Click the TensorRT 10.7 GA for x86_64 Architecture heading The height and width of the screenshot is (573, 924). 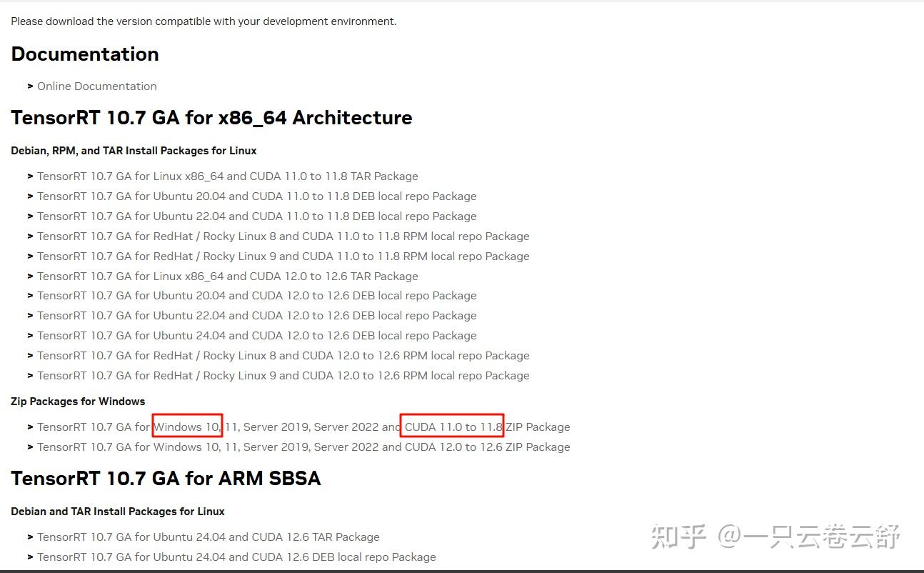pyautogui.click(x=211, y=118)
